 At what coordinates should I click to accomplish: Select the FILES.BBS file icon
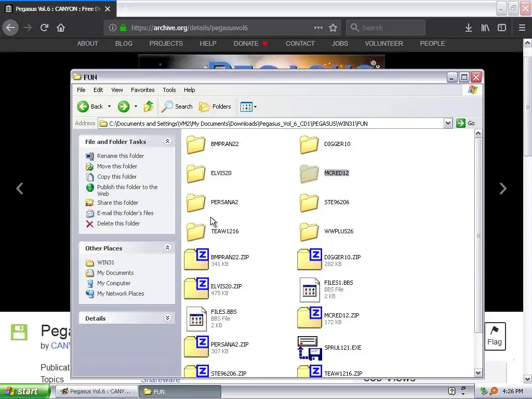click(196, 319)
